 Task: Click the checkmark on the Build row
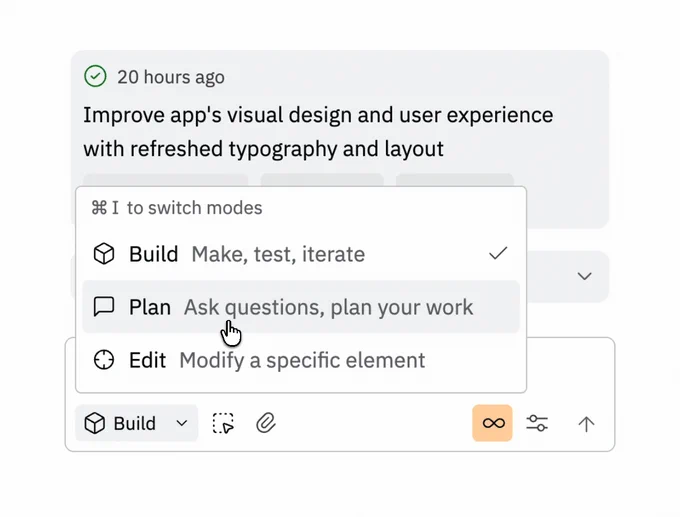tap(498, 254)
